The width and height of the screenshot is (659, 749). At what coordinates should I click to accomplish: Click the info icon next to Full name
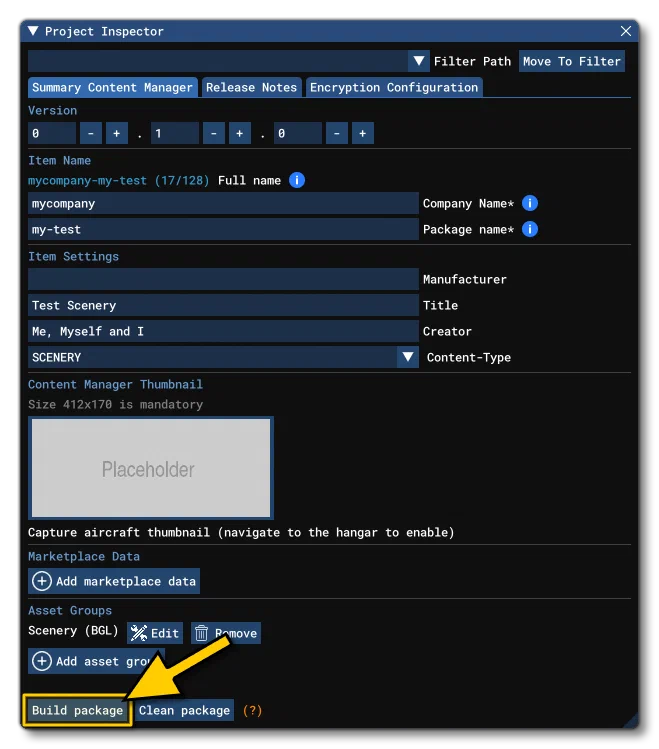pyautogui.click(x=297, y=180)
